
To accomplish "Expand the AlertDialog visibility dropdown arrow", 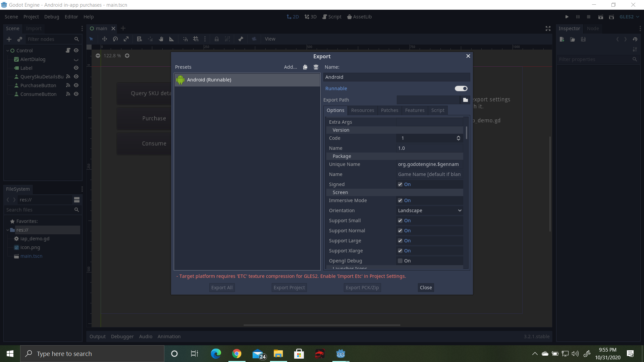I will point(76,60).
